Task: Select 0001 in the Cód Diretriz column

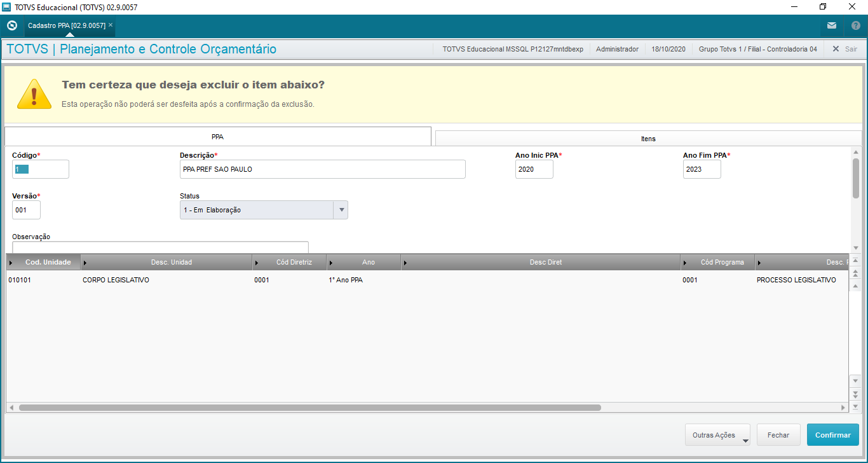Action: point(290,280)
